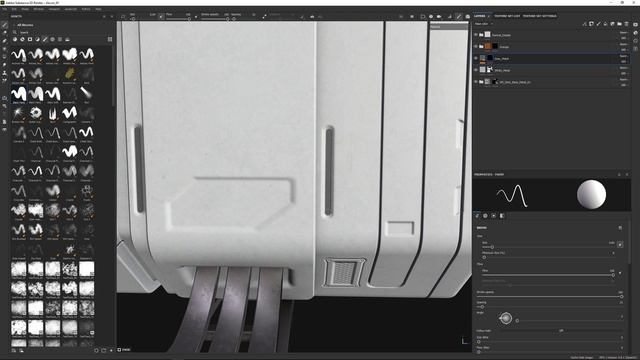Add effect to selected layer
640x360 pixels.
coord(584,24)
